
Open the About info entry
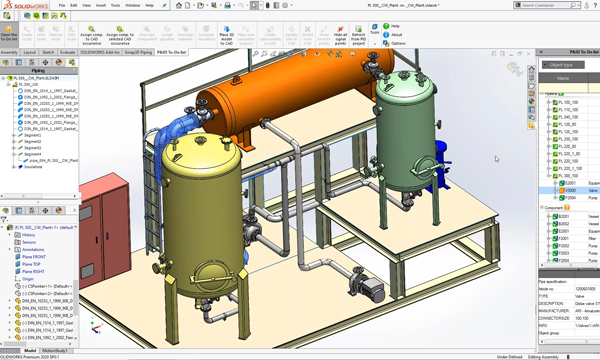393,35
